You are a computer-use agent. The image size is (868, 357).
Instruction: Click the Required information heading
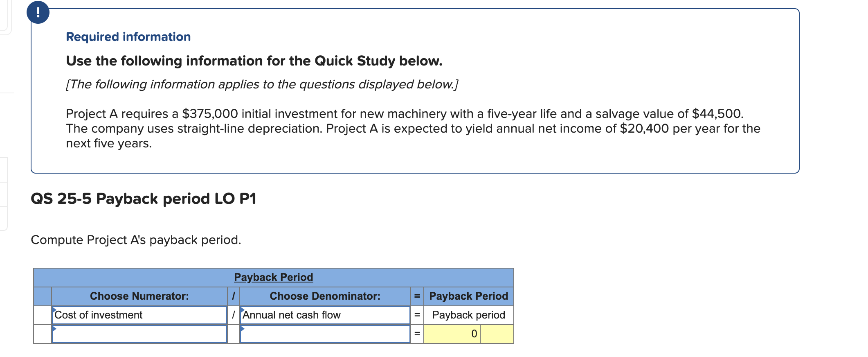[x=128, y=37]
